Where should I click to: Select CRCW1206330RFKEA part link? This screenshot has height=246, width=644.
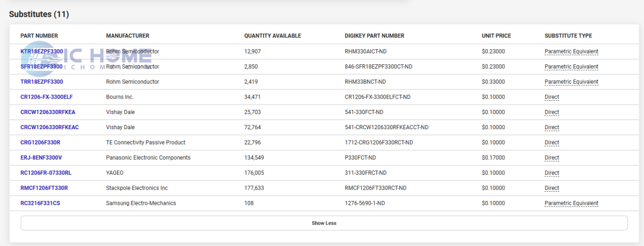[48, 112]
